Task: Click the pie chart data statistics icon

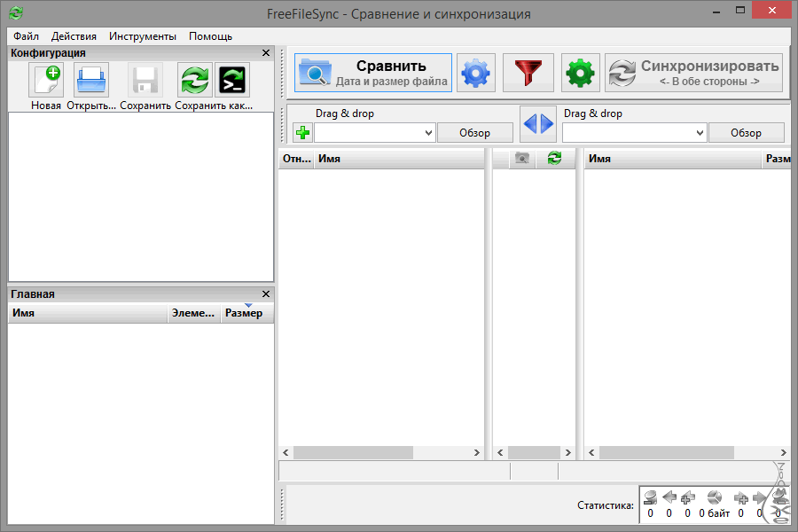Action: click(715, 497)
